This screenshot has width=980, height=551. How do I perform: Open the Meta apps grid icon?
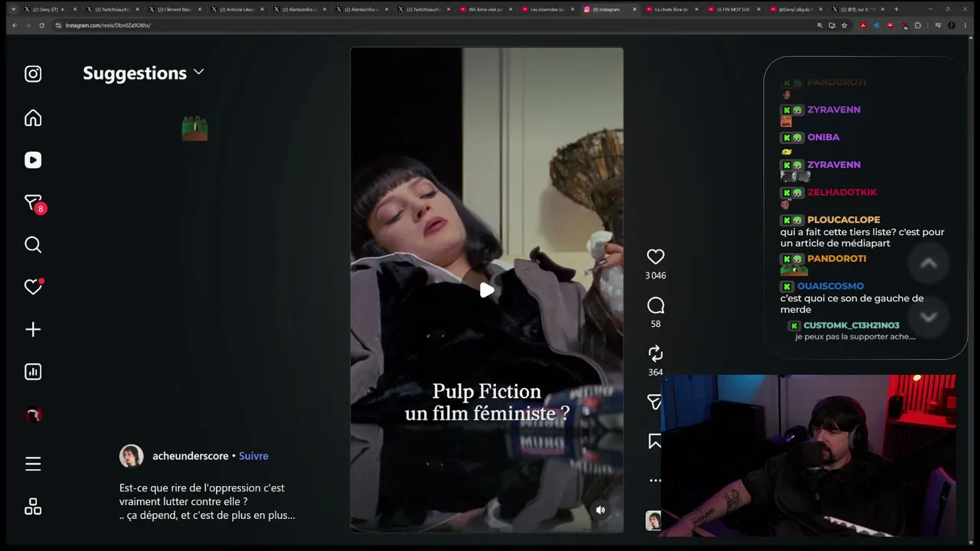pyautogui.click(x=33, y=507)
